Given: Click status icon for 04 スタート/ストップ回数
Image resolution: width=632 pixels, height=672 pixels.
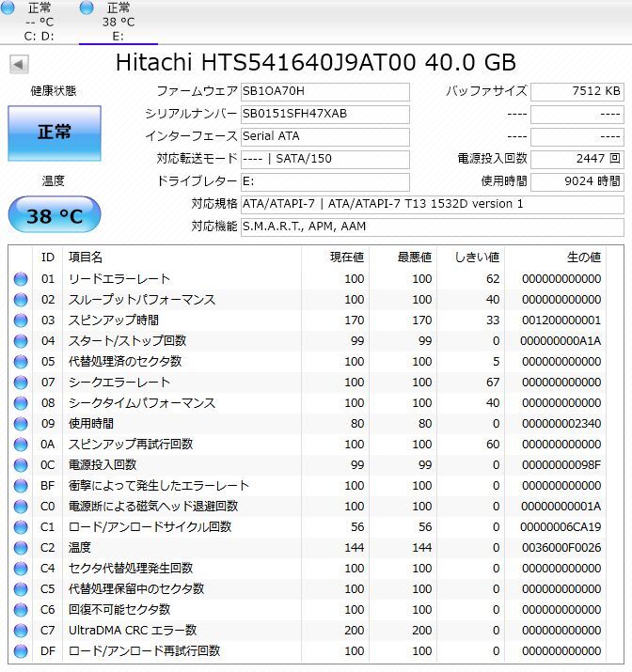Looking at the screenshot, I should tap(21, 341).
